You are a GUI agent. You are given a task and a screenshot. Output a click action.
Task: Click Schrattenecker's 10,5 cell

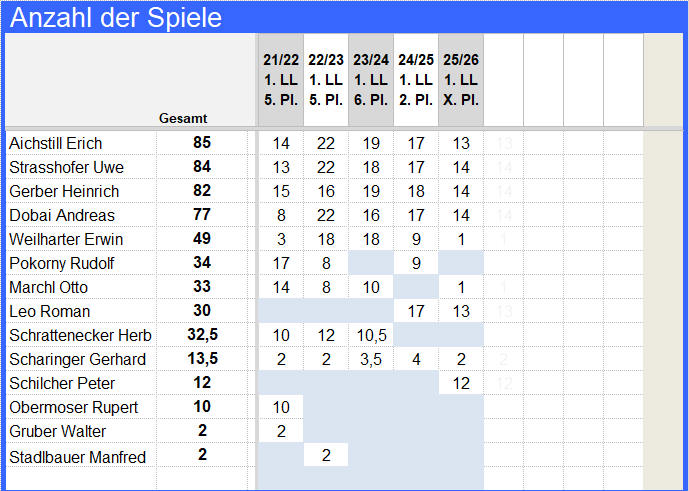point(371,335)
